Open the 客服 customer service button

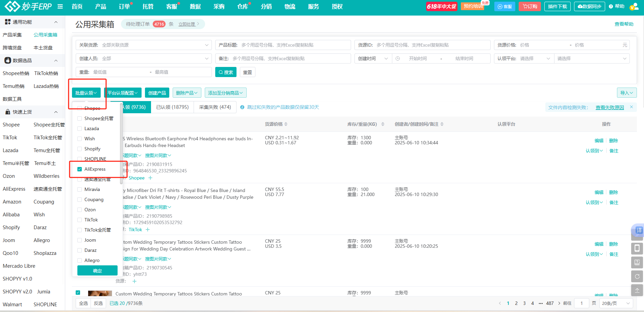click(x=505, y=6)
